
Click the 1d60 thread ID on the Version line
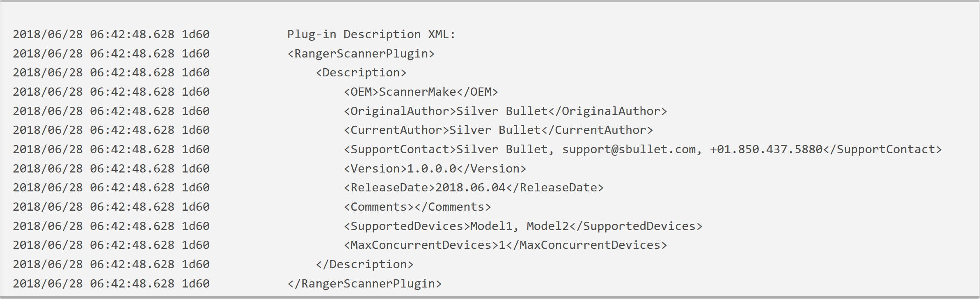pos(196,169)
